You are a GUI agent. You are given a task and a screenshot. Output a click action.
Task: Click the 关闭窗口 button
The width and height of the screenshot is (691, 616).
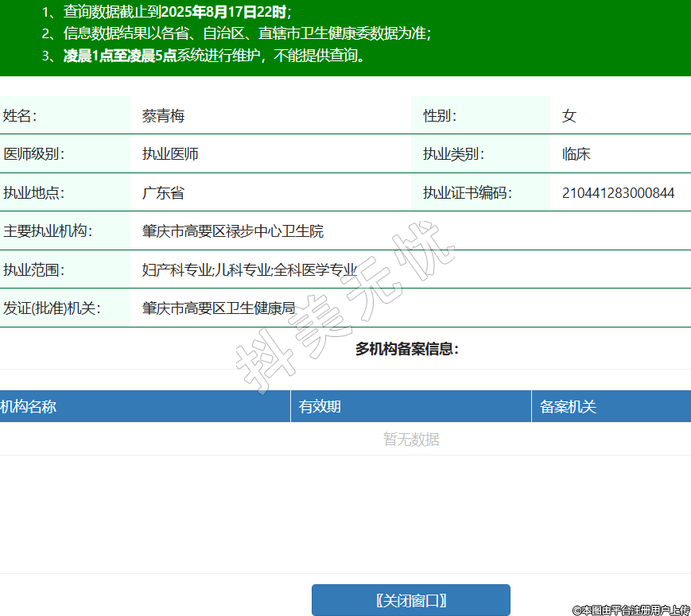410,600
